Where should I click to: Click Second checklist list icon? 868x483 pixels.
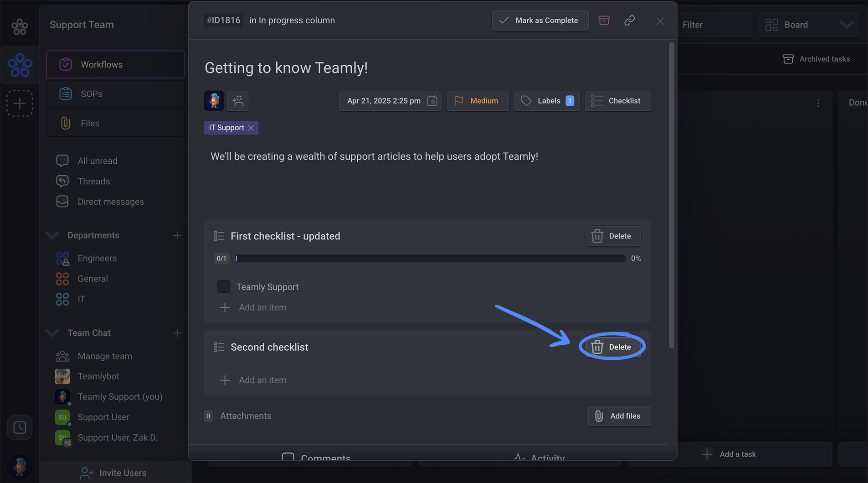click(219, 347)
